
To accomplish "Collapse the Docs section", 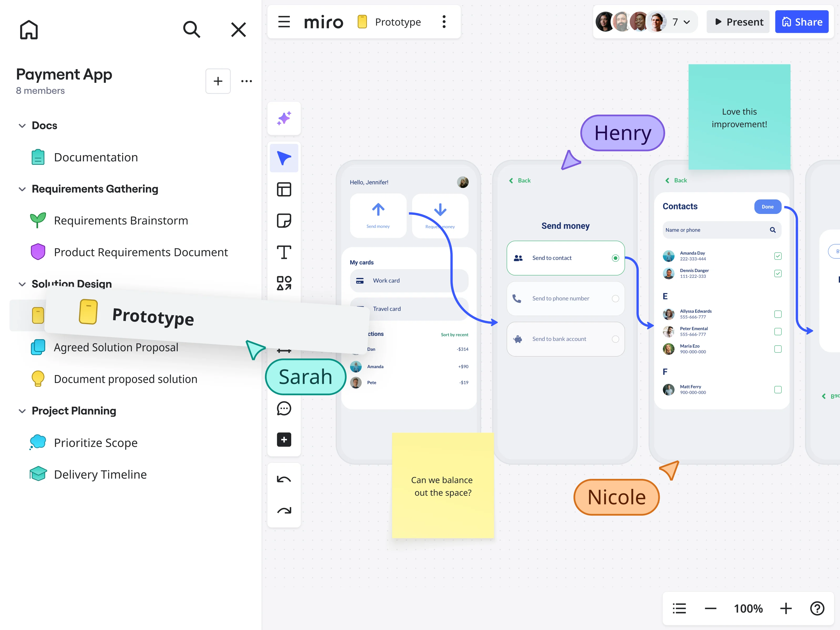I will [x=22, y=126].
